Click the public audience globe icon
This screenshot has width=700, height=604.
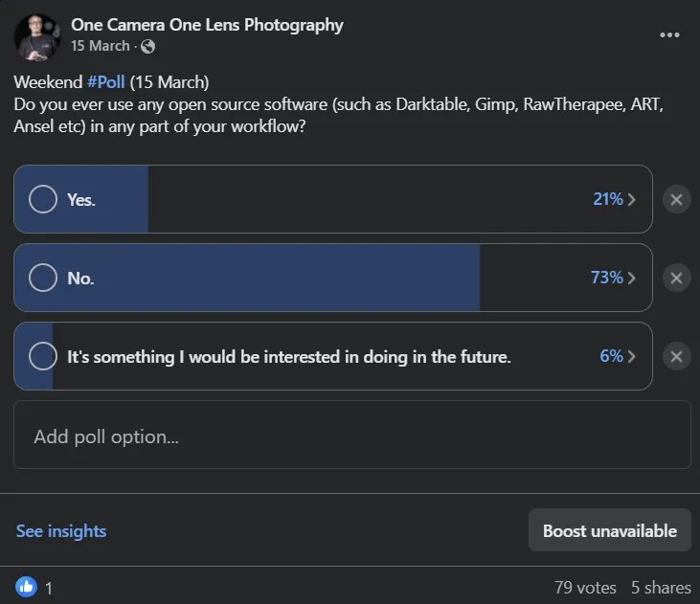coord(147,46)
